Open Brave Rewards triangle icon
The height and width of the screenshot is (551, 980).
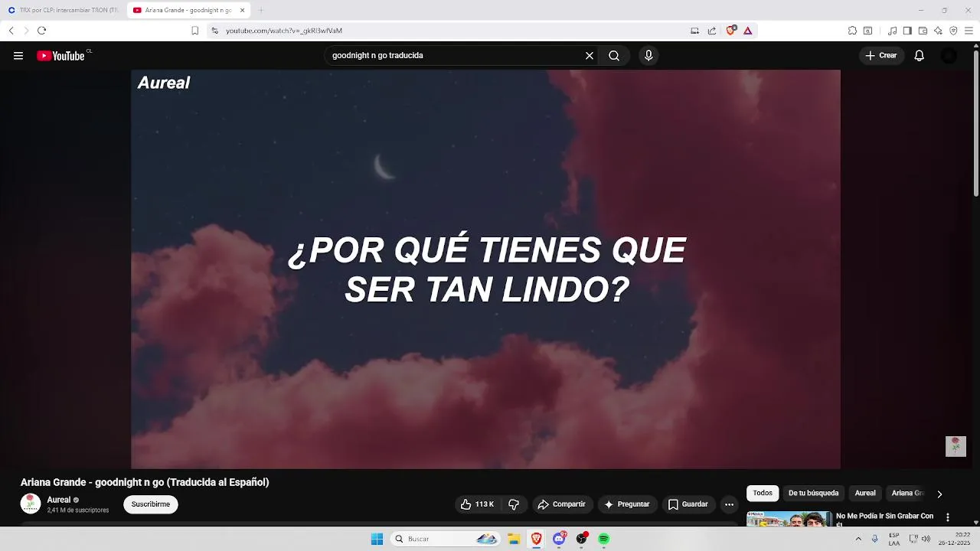tap(748, 31)
